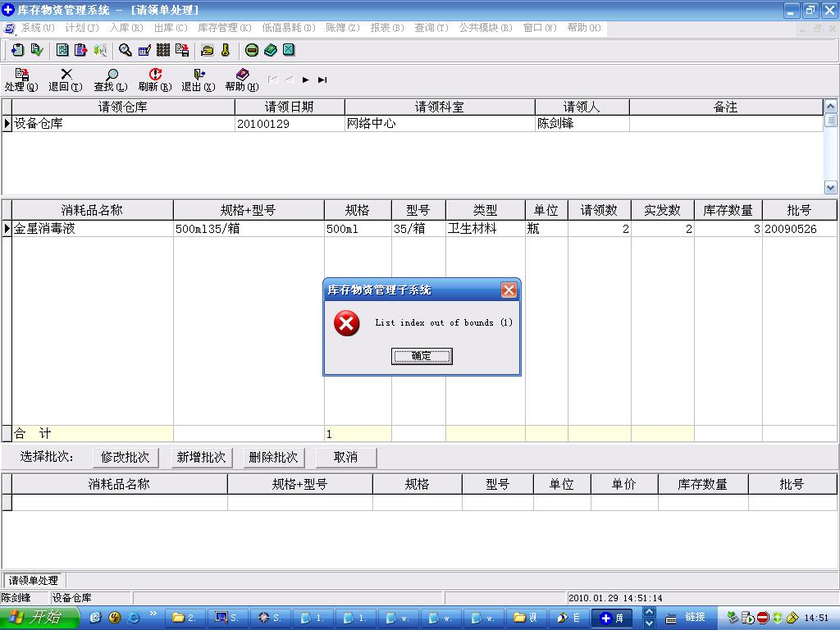This screenshot has width=840, height=630.
Task: Click the red stop tray icon
Action: click(764, 618)
